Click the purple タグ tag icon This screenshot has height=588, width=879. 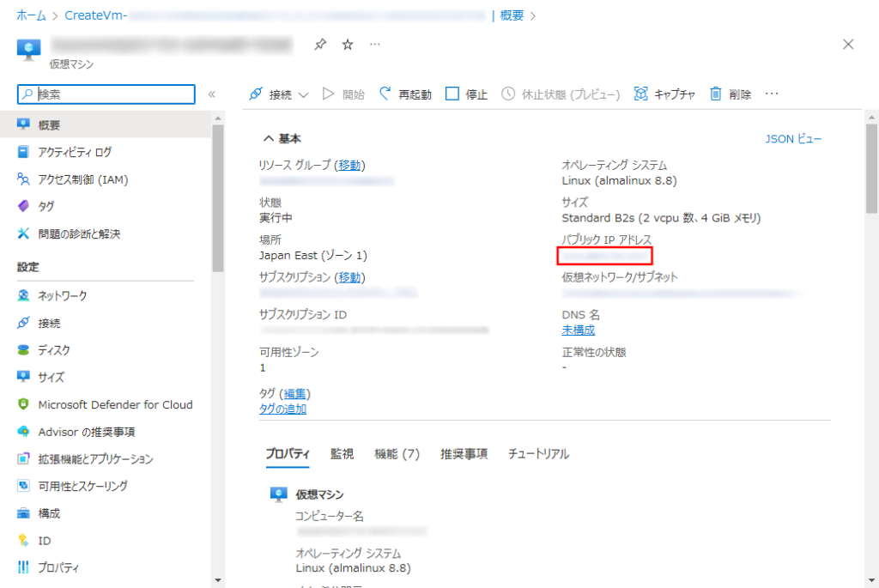click(x=23, y=206)
